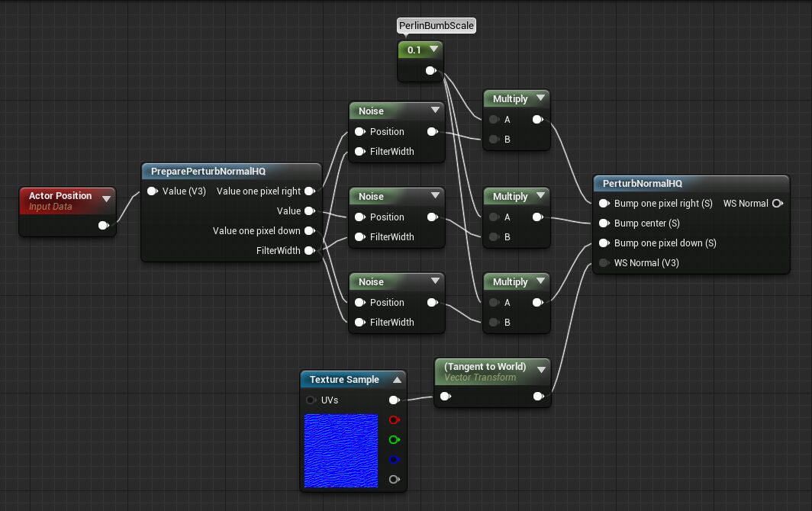Click the WS Normal output pin on PerturbNormalHQ

point(777,204)
